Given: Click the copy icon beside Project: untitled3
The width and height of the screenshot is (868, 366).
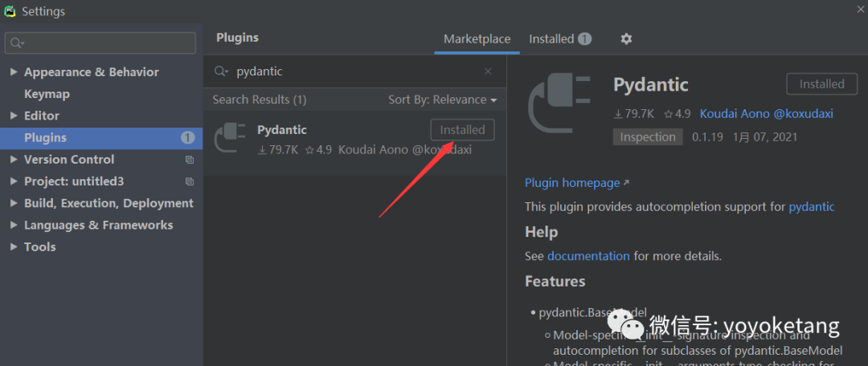Looking at the screenshot, I should coord(190,181).
